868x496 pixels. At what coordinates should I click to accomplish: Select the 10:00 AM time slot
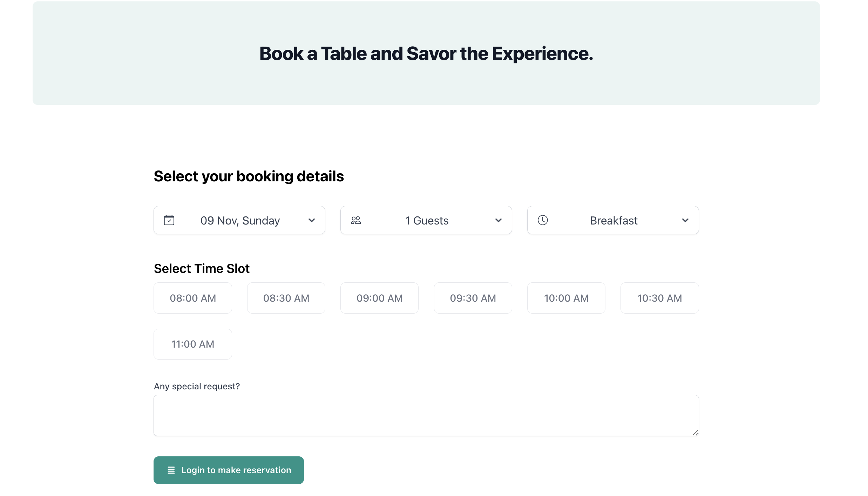click(x=566, y=298)
